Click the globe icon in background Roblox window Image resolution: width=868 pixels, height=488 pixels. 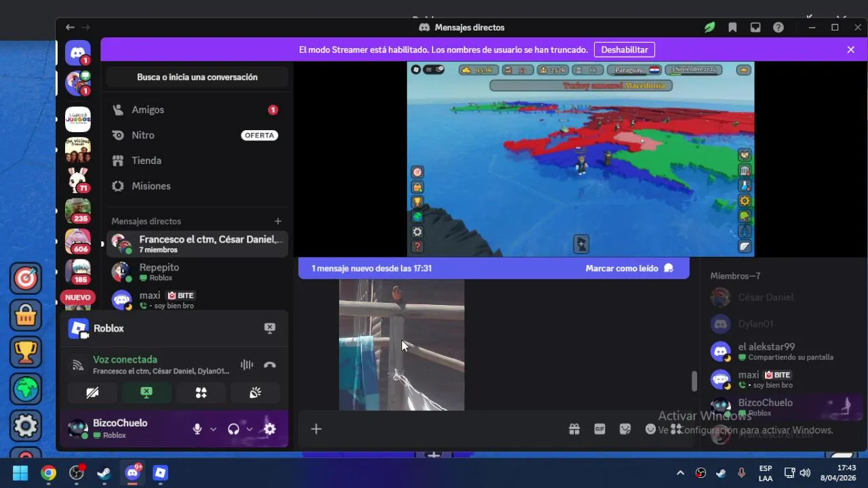(26, 389)
